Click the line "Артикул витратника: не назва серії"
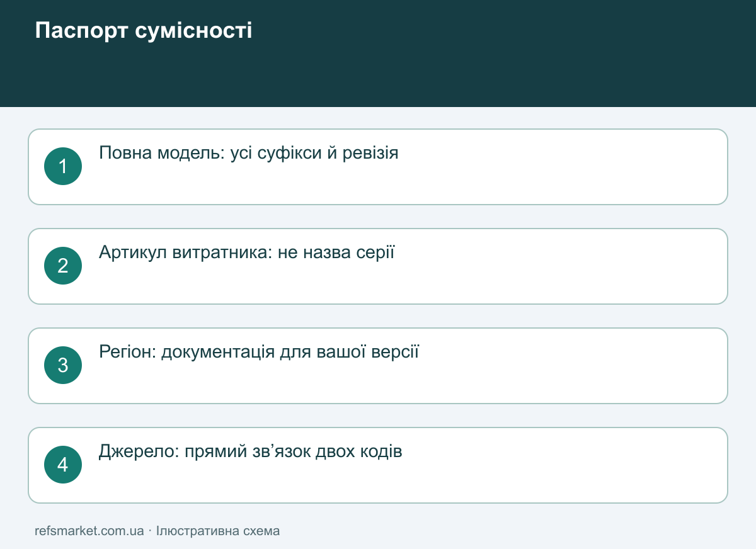The height and width of the screenshot is (549, 756). [247, 252]
